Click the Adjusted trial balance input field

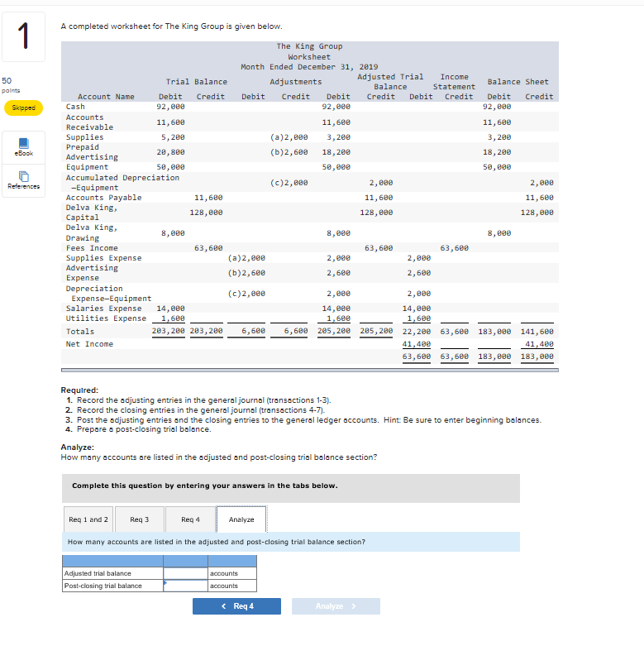[185, 573]
